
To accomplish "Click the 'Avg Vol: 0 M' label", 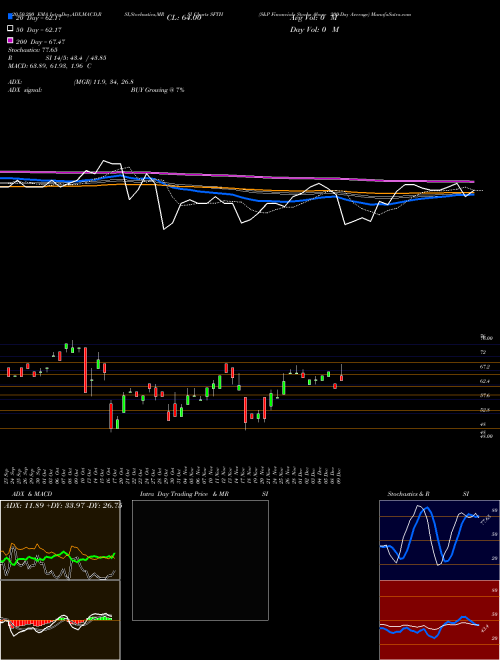I will pos(313,18).
